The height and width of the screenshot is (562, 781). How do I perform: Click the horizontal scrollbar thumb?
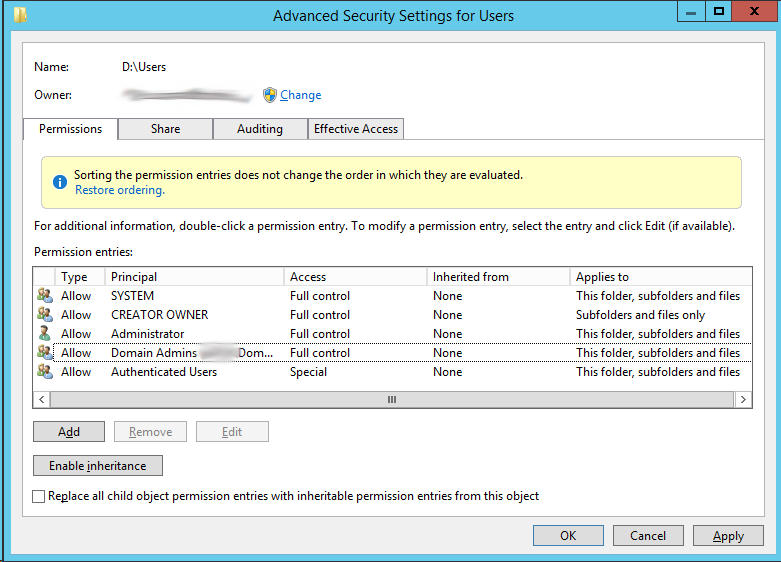[x=392, y=400]
